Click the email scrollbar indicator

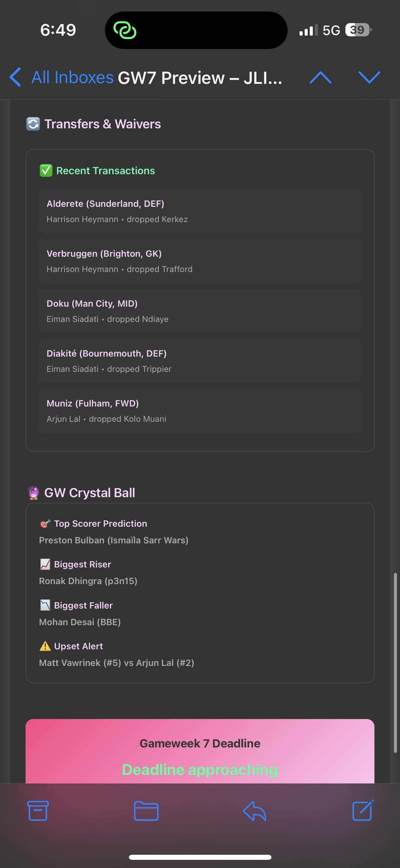pos(395,662)
